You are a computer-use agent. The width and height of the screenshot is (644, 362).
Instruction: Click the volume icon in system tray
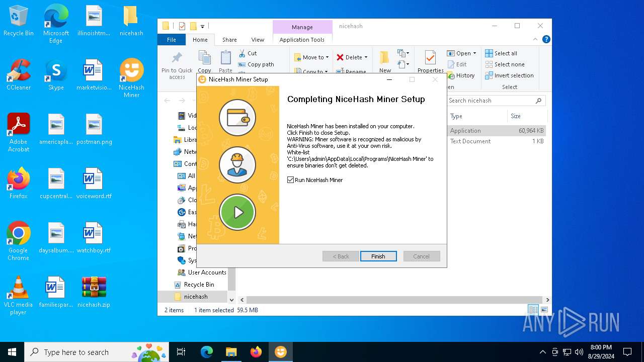579,352
